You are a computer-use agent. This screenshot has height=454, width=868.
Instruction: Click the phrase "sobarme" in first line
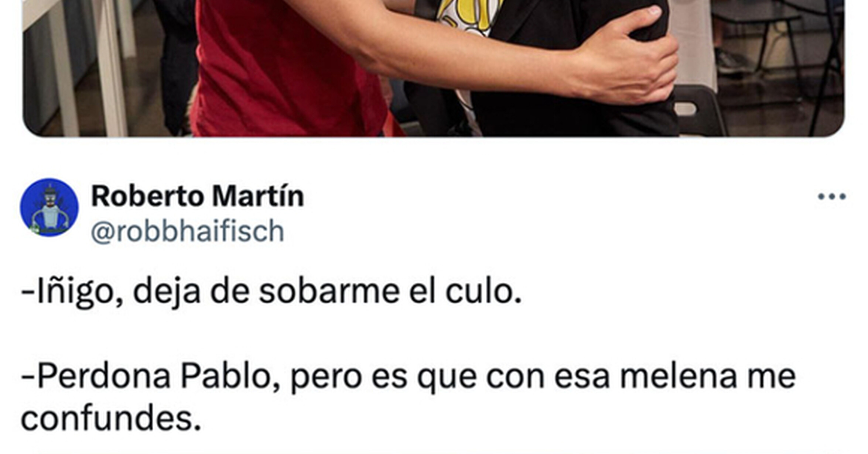tap(329, 292)
